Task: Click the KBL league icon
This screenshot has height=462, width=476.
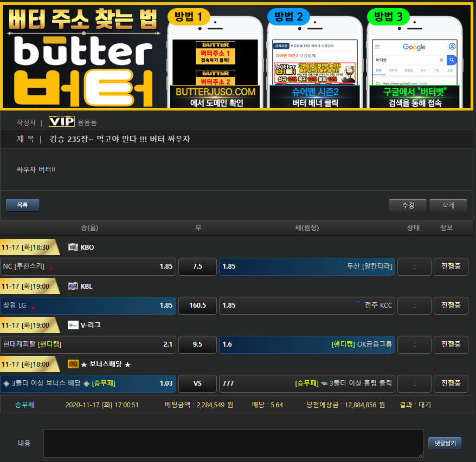Action: point(73,287)
